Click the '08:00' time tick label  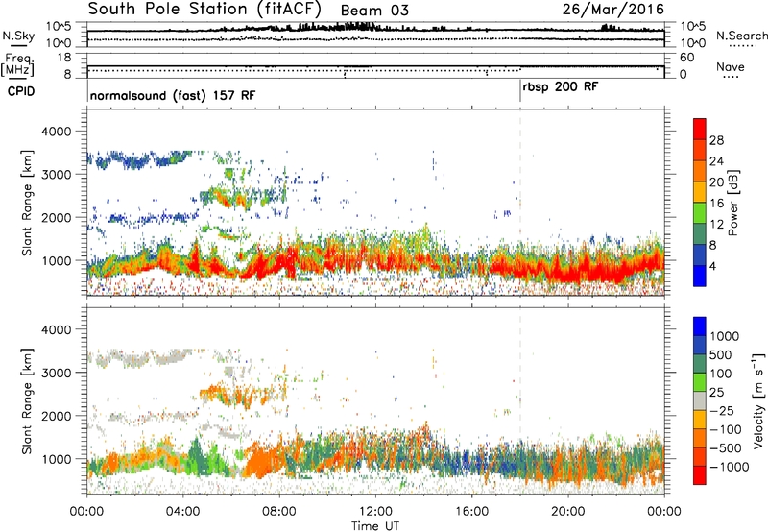(279, 512)
